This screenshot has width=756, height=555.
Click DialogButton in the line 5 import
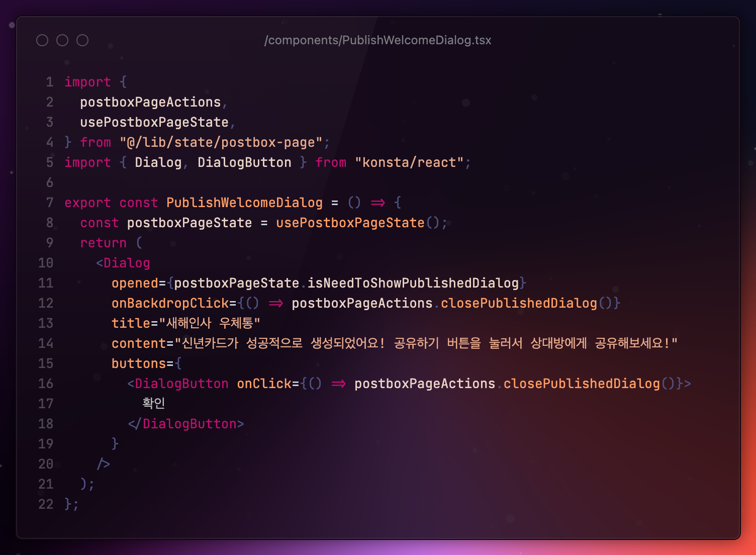coord(244,162)
